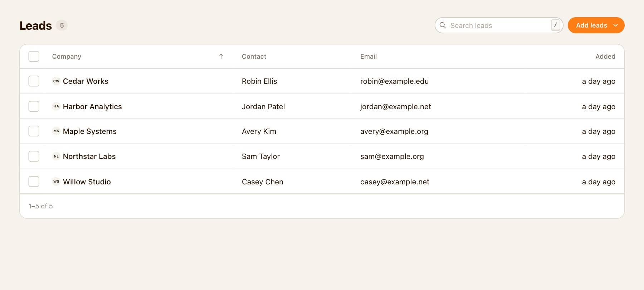Click the CW avatar for Cedar Works
644x290 pixels.
(56, 81)
